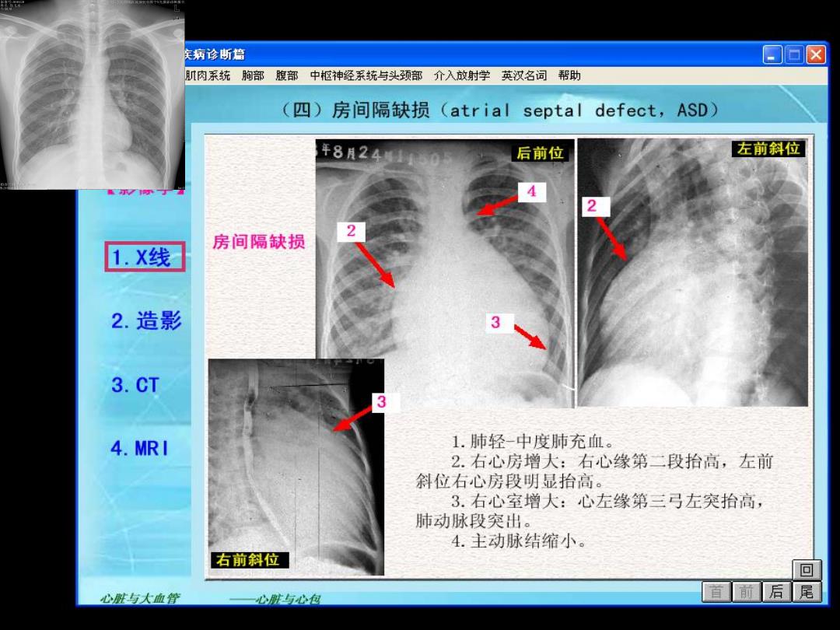Click the 左前斜位 X-ray image
This screenshot has width=840, height=630.
pos(692,272)
